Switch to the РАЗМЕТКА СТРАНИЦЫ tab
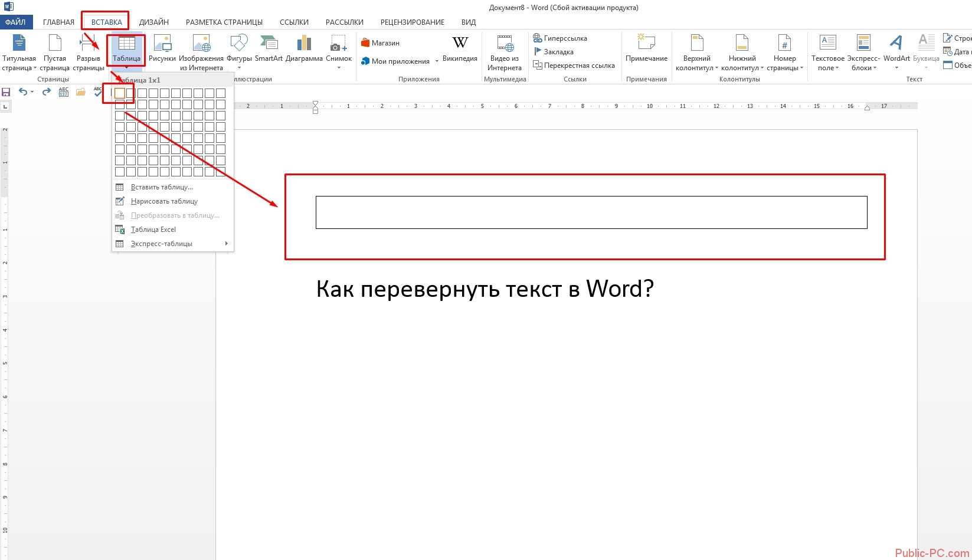 224,22
